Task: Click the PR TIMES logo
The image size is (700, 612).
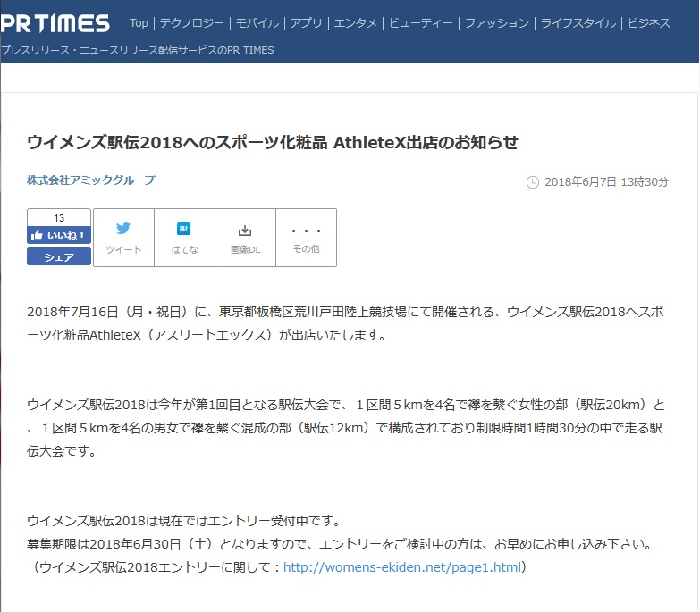Action: pos(55,23)
